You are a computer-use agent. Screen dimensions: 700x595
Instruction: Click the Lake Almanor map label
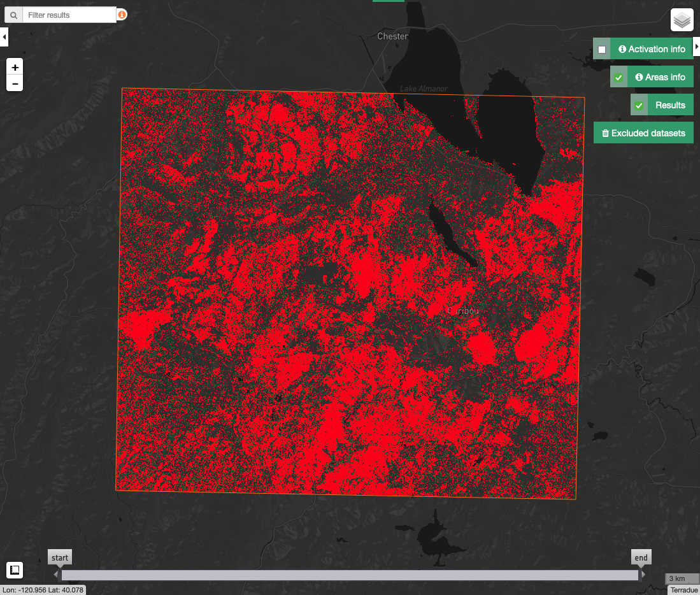[x=424, y=89]
